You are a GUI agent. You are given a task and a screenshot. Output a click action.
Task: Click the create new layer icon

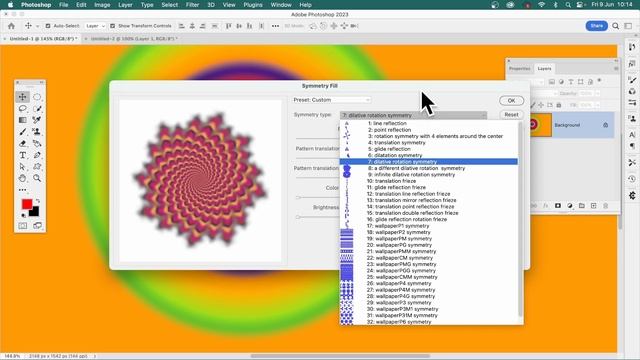pos(593,206)
